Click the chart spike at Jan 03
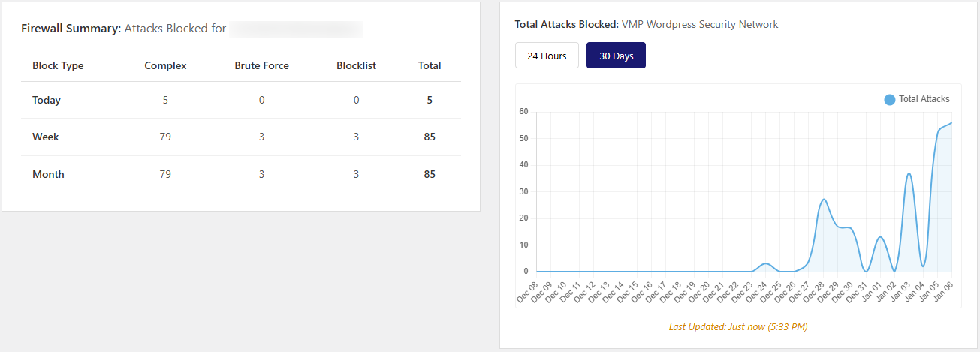Image resolution: width=980 pixels, height=352 pixels. click(909, 173)
